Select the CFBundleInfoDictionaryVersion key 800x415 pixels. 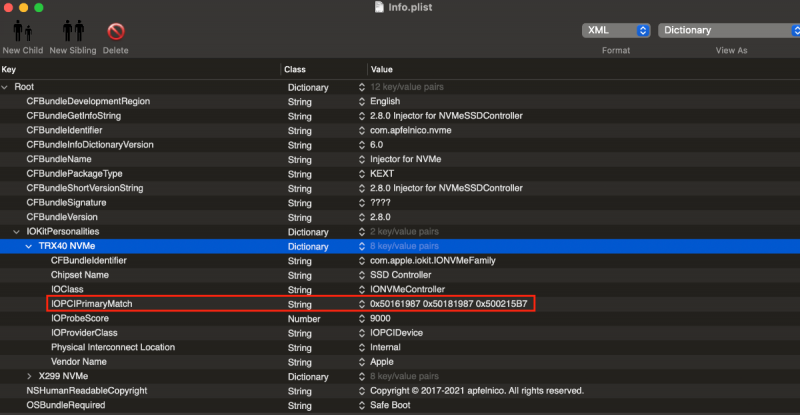tap(90, 144)
